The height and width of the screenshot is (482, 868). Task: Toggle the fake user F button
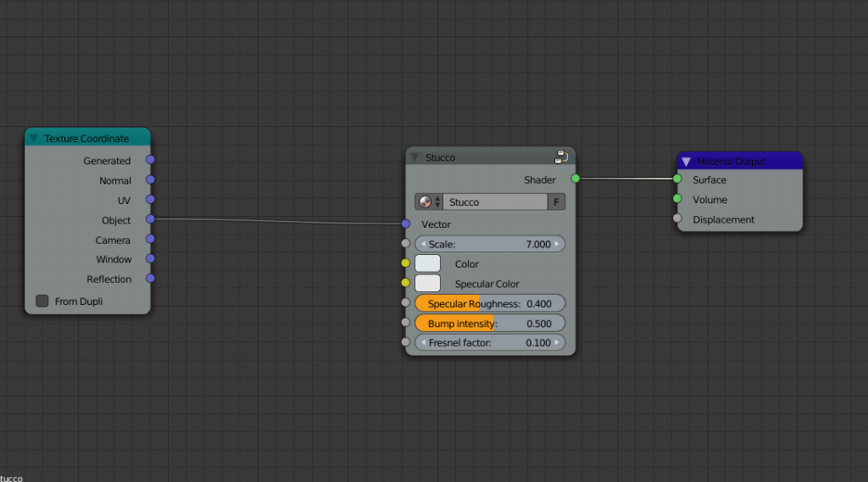[x=556, y=202]
